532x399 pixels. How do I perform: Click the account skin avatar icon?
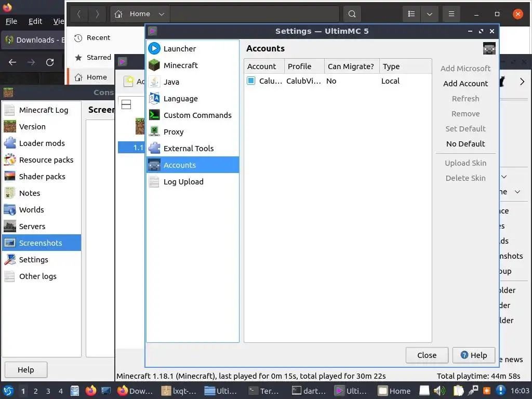click(489, 48)
